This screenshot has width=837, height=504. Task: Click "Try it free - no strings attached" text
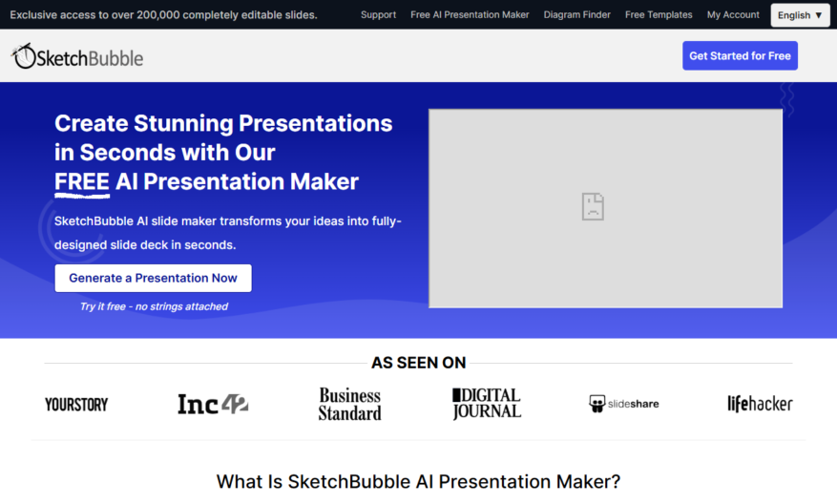point(154,306)
